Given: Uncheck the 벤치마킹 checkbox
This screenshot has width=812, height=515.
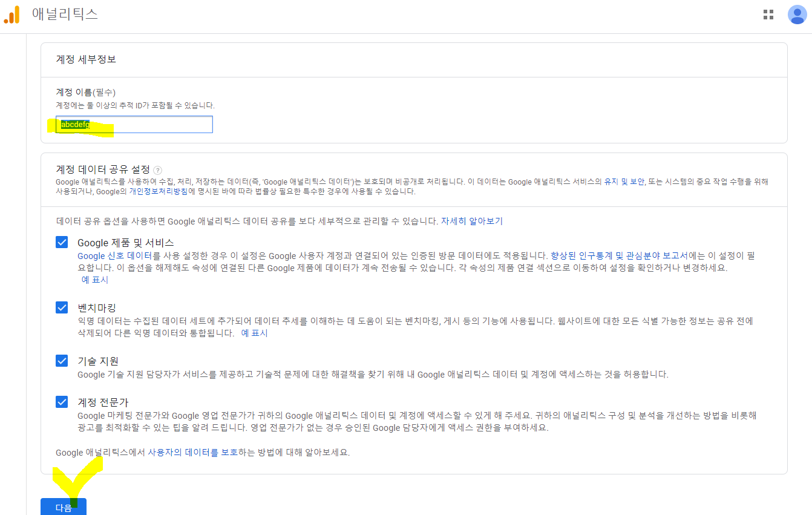Looking at the screenshot, I should click(62, 307).
